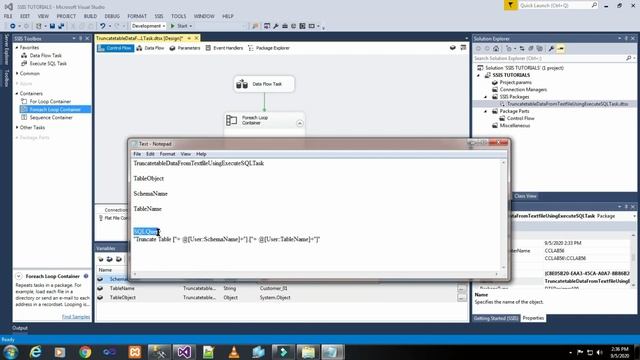Open Notepad's File menu
This screenshot has width=640, height=360.
(137, 154)
